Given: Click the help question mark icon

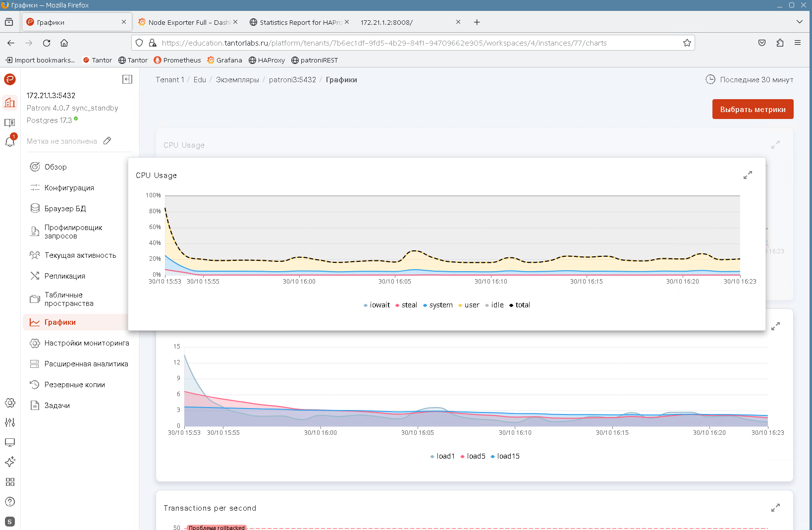Looking at the screenshot, I should click(10, 502).
